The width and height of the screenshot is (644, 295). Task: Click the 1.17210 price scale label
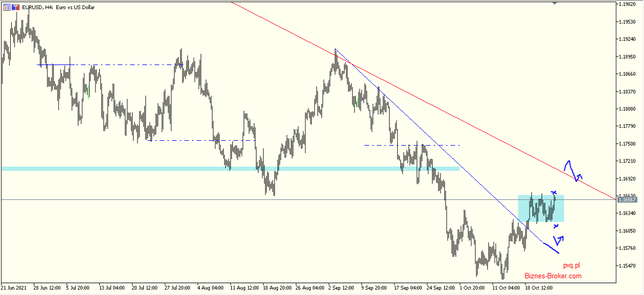628,161
